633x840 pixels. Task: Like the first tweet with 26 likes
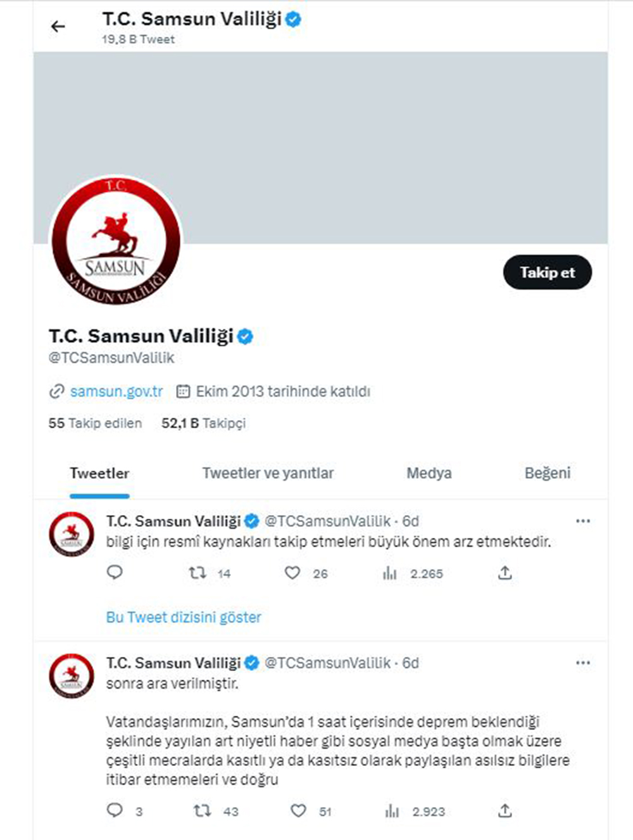[x=292, y=573]
